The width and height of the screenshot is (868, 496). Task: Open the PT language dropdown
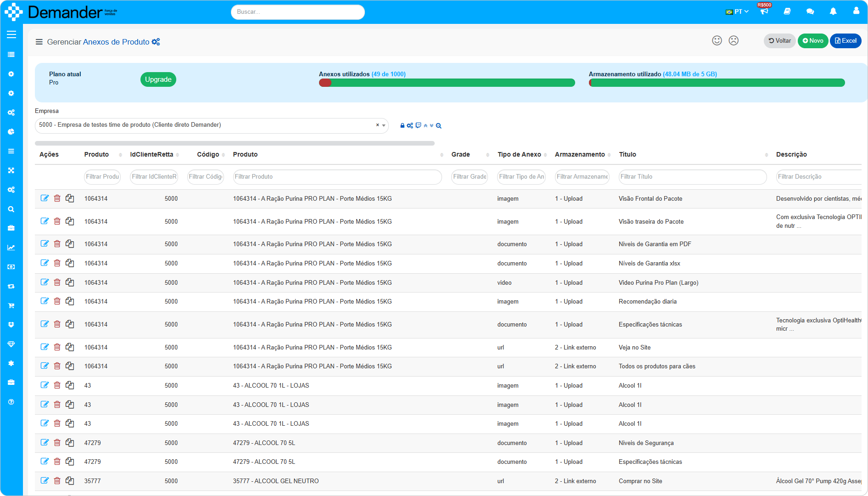pyautogui.click(x=737, y=11)
